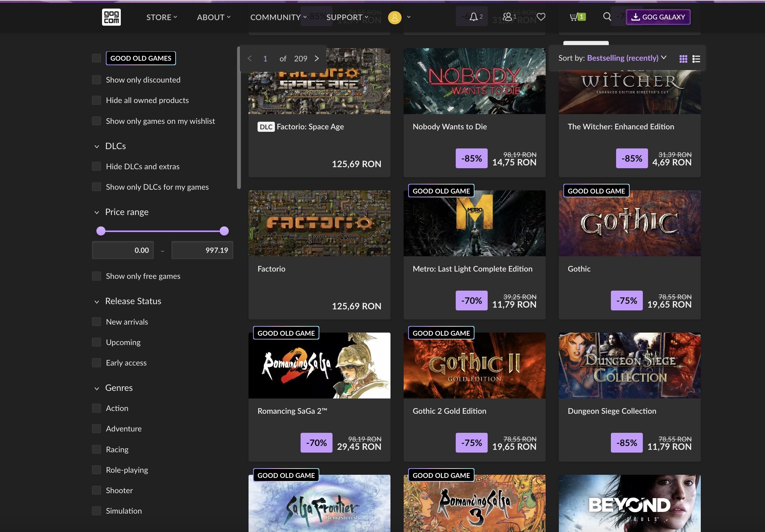Collapse the Release Status section
Viewport: 765px width, 532px height.
point(97,301)
